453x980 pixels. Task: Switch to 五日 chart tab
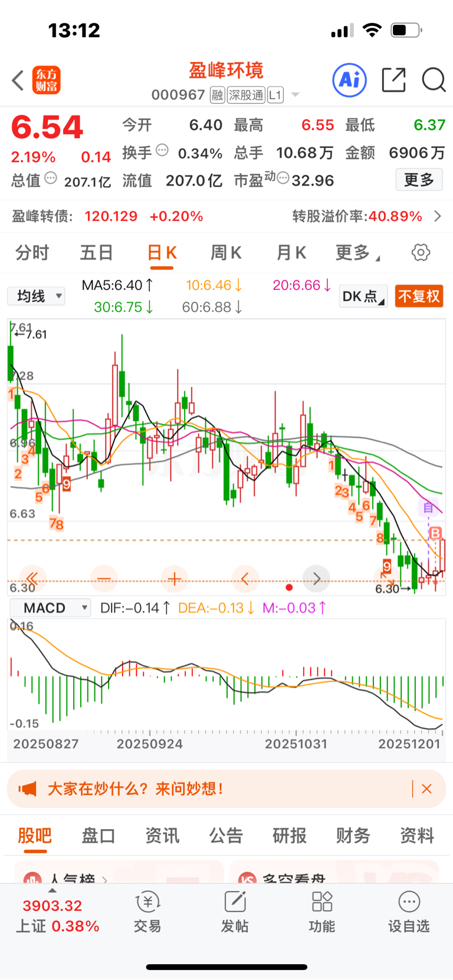[97, 253]
